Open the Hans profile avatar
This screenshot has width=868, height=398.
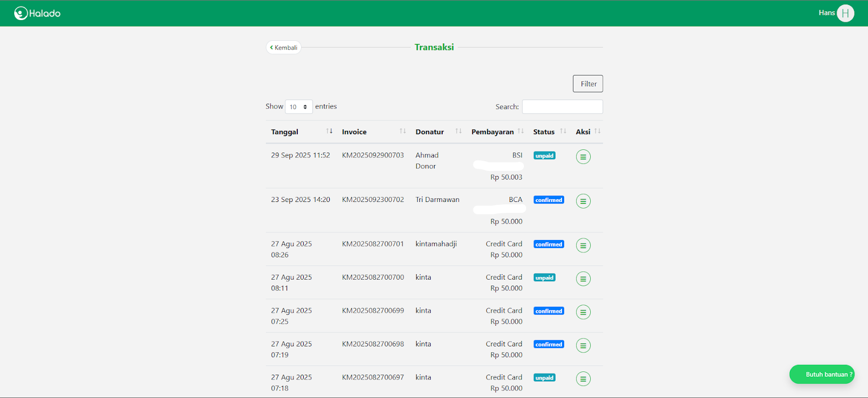click(x=845, y=13)
